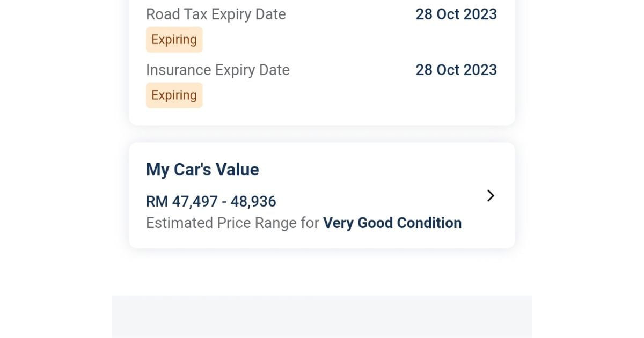Tap the Very Good Condition text

[x=392, y=223]
